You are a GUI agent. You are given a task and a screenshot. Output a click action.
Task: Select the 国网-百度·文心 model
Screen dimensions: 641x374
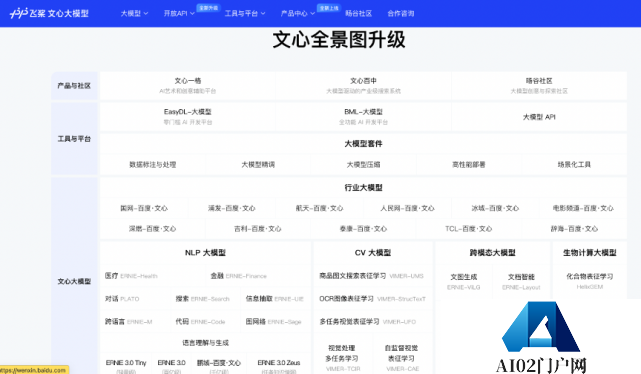coord(144,208)
